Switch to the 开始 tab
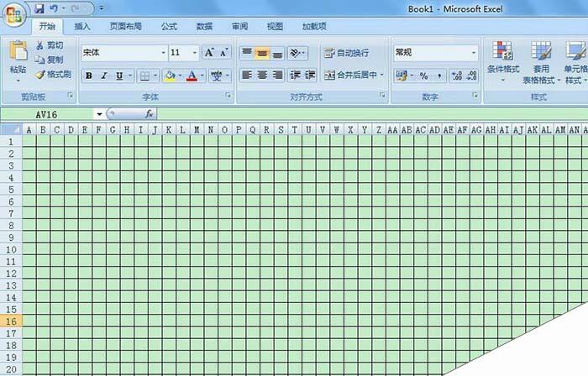The width and height of the screenshot is (588, 376). point(47,26)
